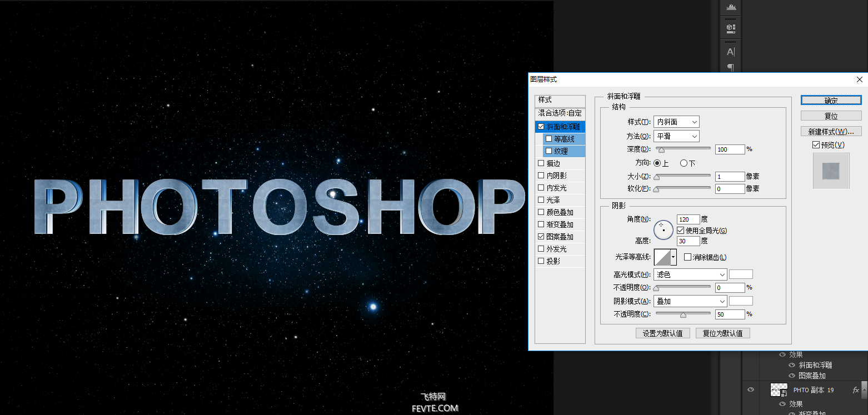Open the 3D Properties panel icon
The image size is (868, 415).
pyautogui.click(x=731, y=28)
